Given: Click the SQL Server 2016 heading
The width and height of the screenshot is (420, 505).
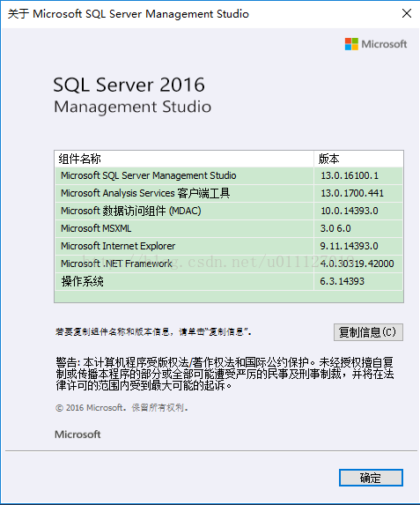Looking at the screenshot, I should point(129,85).
